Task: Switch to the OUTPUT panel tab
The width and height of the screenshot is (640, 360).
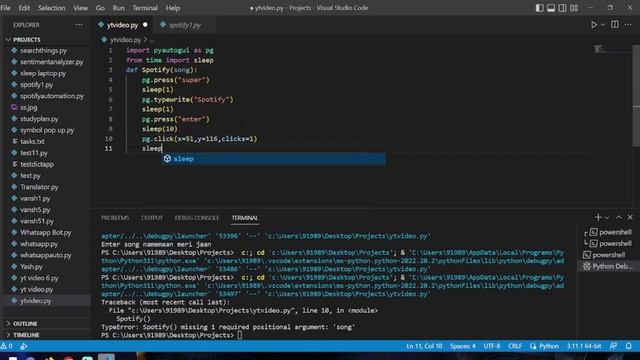Action: (x=151, y=218)
